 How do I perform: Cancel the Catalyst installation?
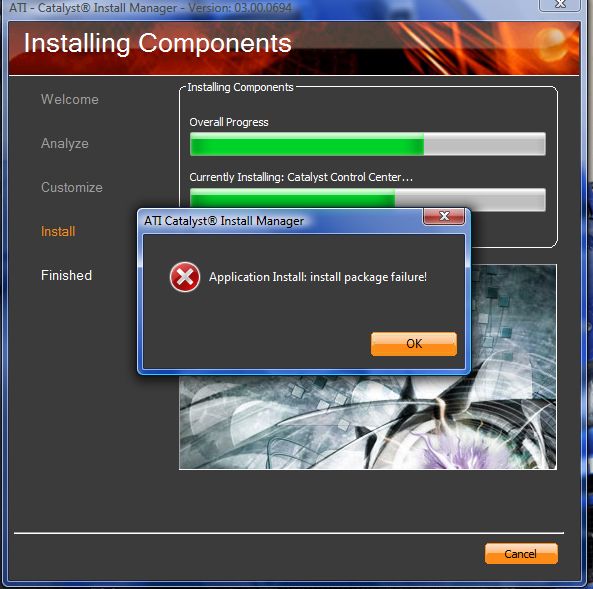(x=521, y=553)
